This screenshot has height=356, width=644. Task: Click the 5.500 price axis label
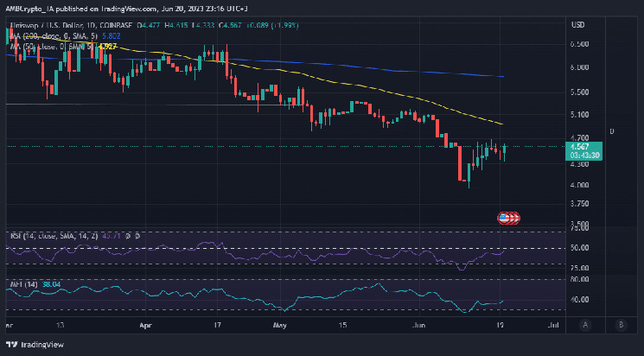pyautogui.click(x=580, y=92)
